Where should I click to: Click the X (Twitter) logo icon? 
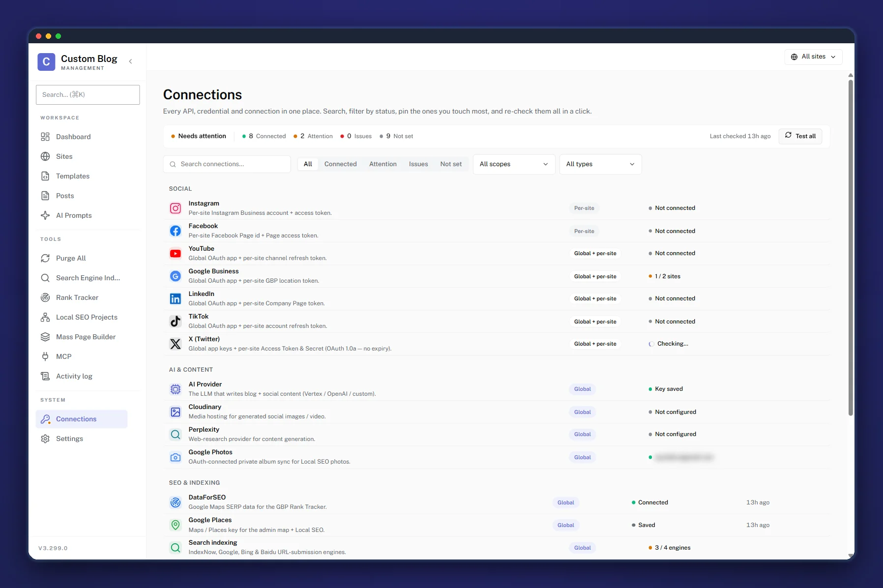pyautogui.click(x=176, y=344)
